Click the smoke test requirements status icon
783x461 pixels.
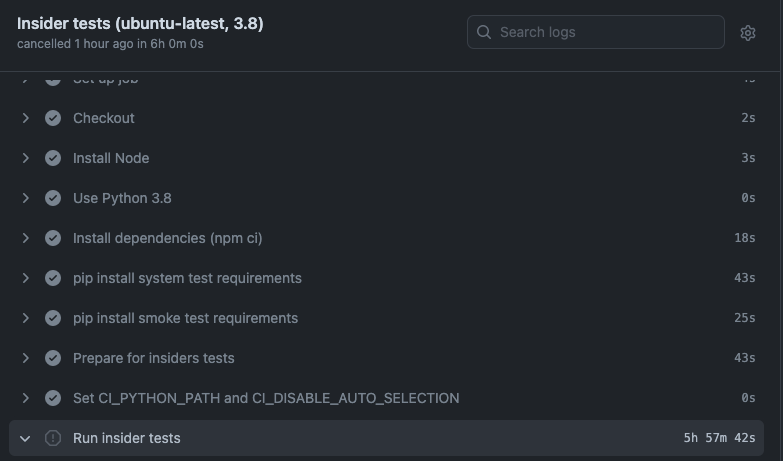[x=53, y=318]
